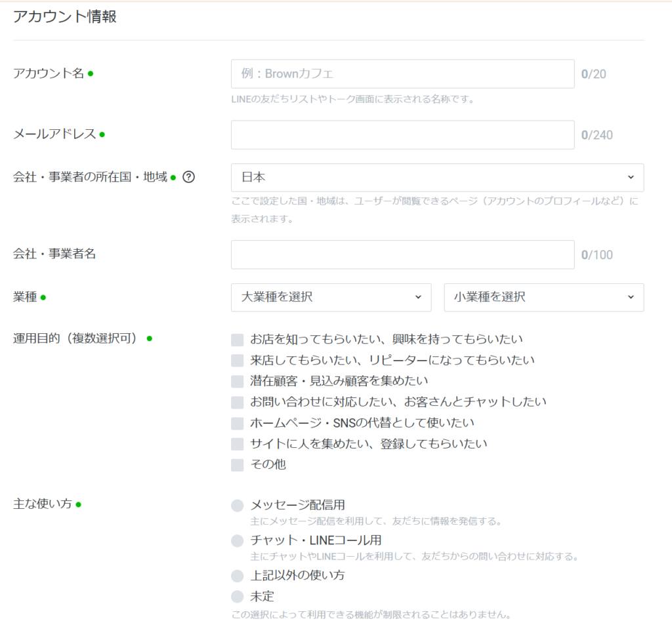672x625 pixels.
Task: Open the 大業種を選択 dropdown
Action: coord(331,297)
